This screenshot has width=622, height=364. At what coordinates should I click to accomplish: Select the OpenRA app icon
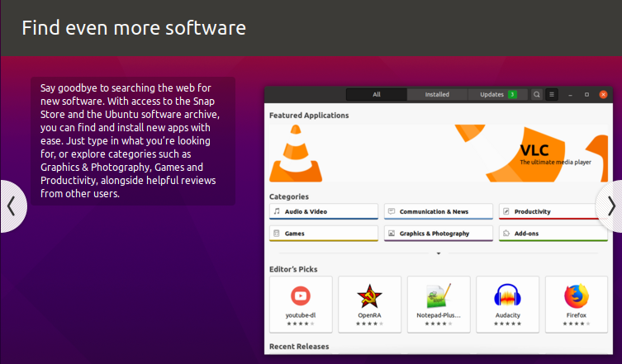tap(369, 296)
